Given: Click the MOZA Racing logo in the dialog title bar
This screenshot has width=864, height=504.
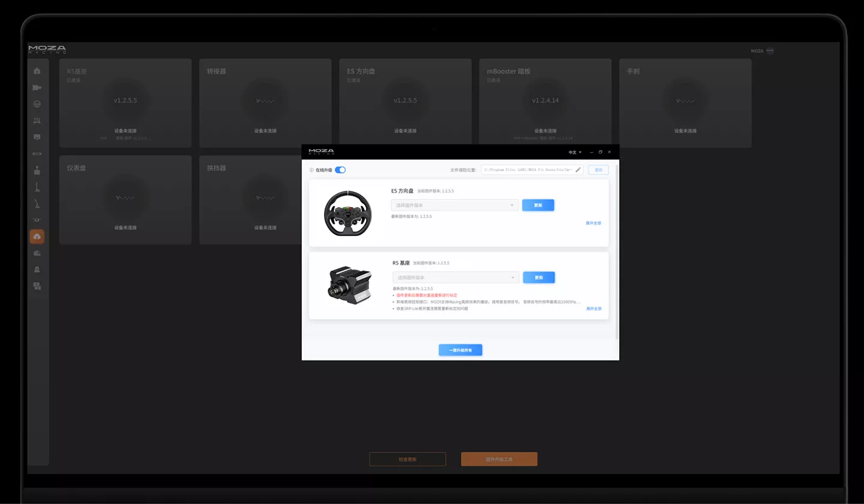Looking at the screenshot, I should point(321,152).
